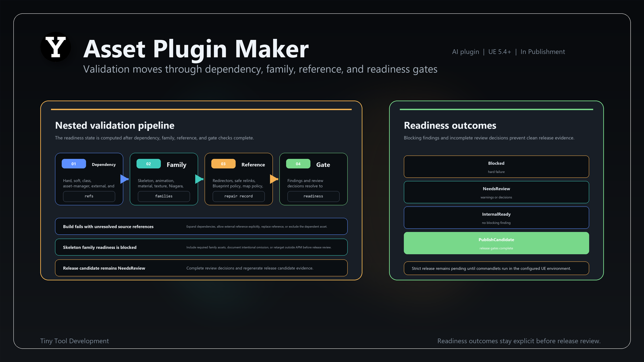Viewport: 644px width, 362px height.
Task: Click 'Findings and review' description text
Action: [305, 181]
